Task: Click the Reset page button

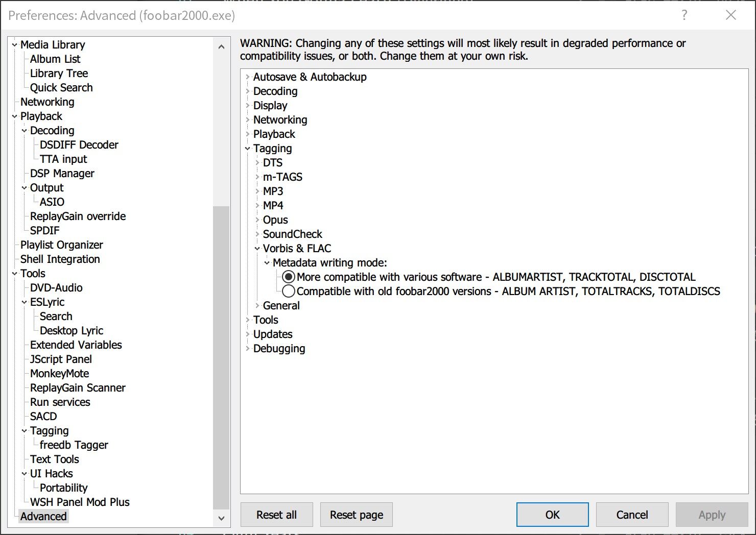Action: (x=357, y=515)
